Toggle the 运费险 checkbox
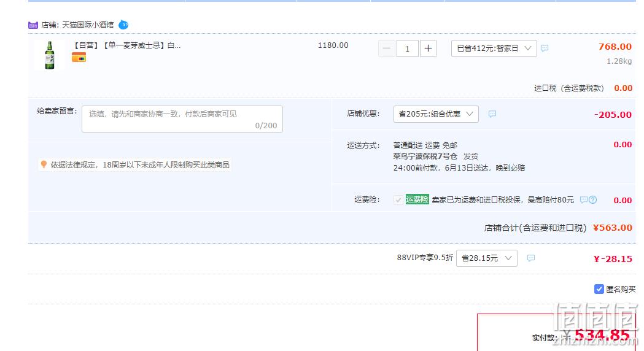Image resolution: width=644 pixels, height=351 pixels. click(x=398, y=200)
